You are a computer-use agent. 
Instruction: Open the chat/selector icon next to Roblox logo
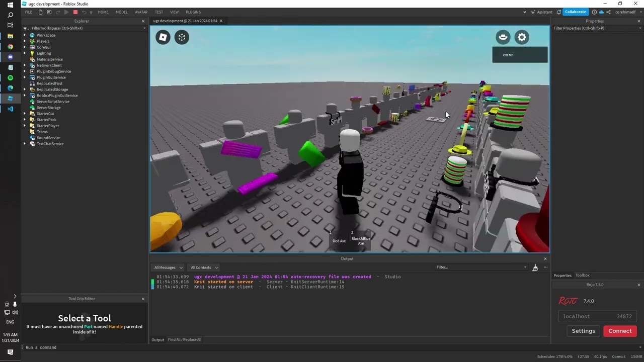coord(182,37)
